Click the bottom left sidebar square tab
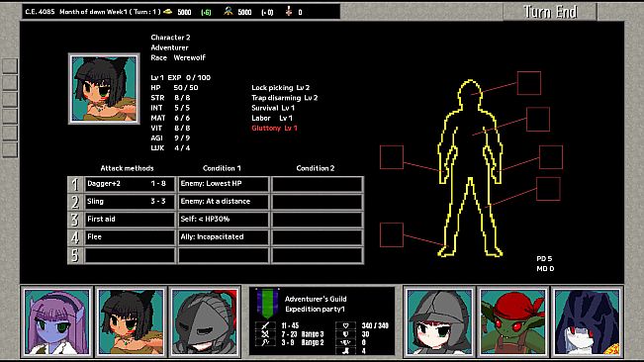This screenshot has height=362, width=644. [10, 149]
